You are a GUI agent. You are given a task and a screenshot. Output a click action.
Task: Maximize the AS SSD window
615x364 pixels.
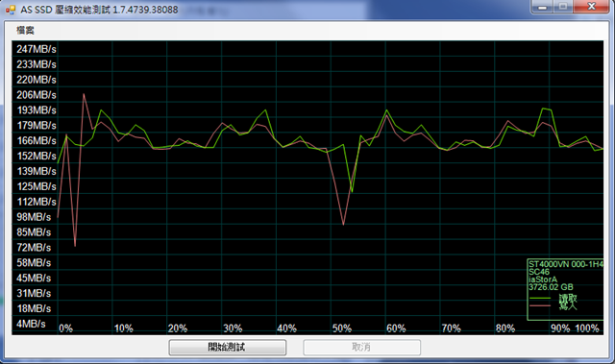[563, 7]
